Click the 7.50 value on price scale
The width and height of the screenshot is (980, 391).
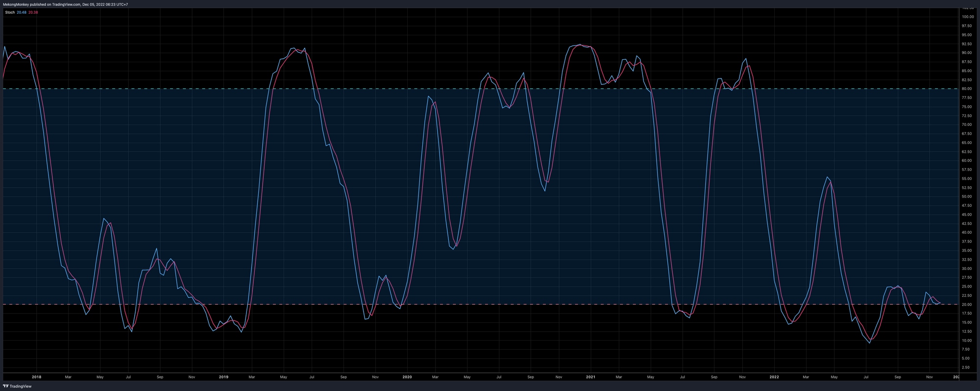pyautogui.click(x=966, y=349)
